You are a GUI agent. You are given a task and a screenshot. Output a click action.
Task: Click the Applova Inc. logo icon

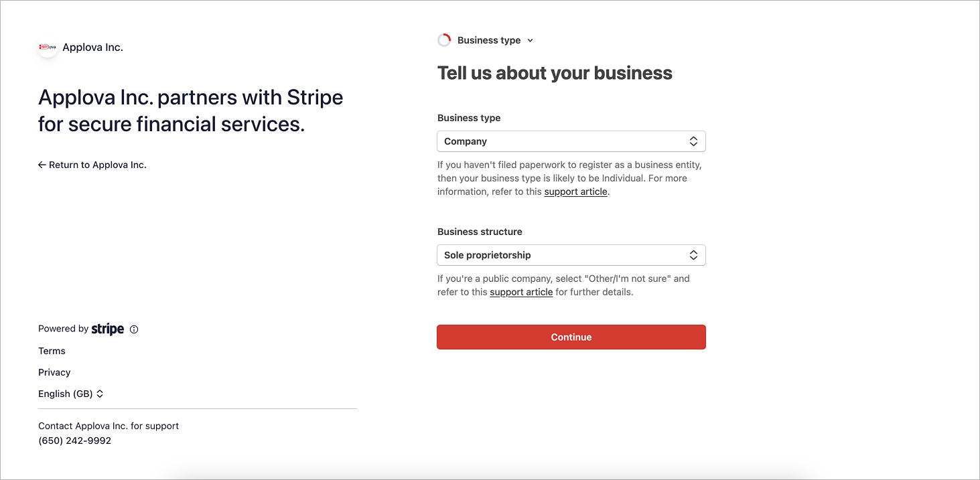[x=48, y=47]
